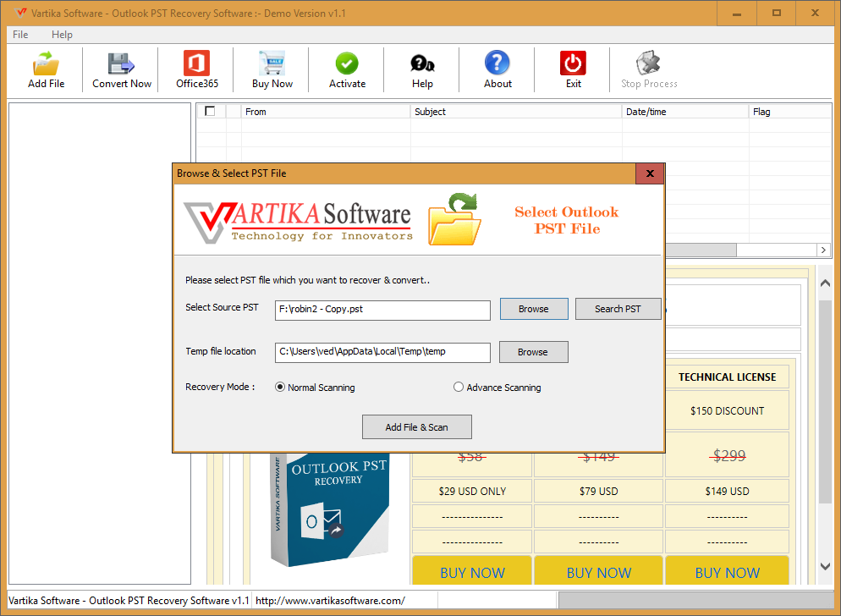Browse for the source PST file
The height and width of the screenshot is (616, 841).
[x=534, y=309]
